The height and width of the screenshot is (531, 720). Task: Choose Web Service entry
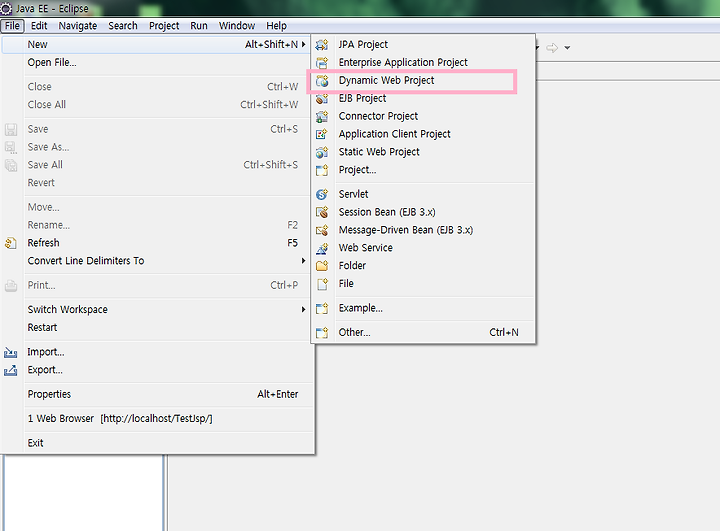point(423,248)
